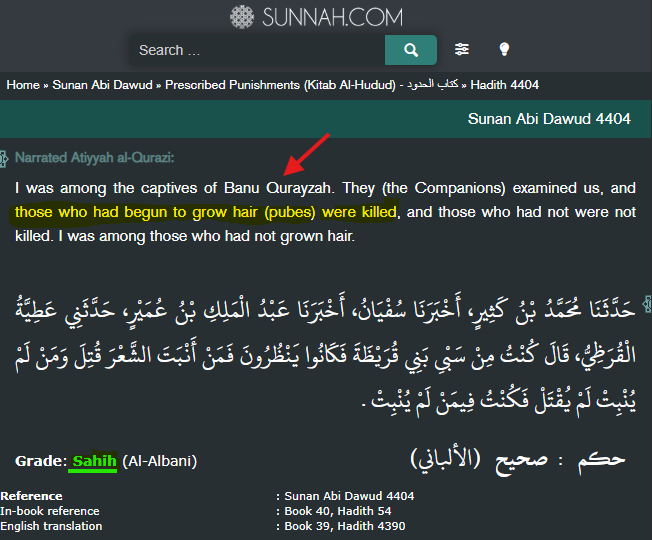Click 'Book 40, Hadith 54' in-book reference
Image resolution: width=652 pixels, height=540 pixels.
pyautogui.click(x=338, y=511)
